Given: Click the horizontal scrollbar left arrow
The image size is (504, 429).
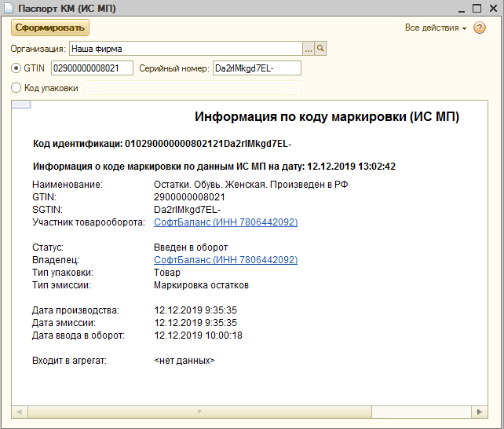Looking at the screenshot, I should pyautogui.click(x=16, y=412).
